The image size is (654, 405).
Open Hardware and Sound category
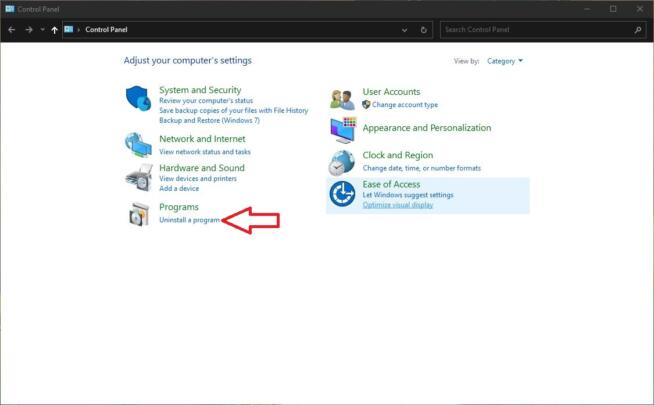[202, 168]
